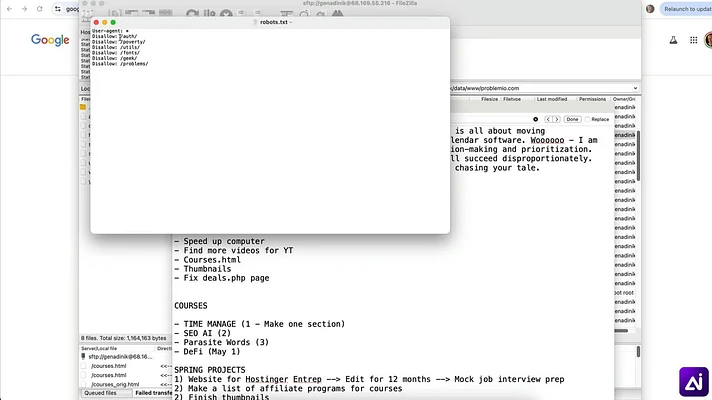Click the document icon beside robots.txt title
The height and width of the screenshot is (400, 712).
click(x=255, y=22)
